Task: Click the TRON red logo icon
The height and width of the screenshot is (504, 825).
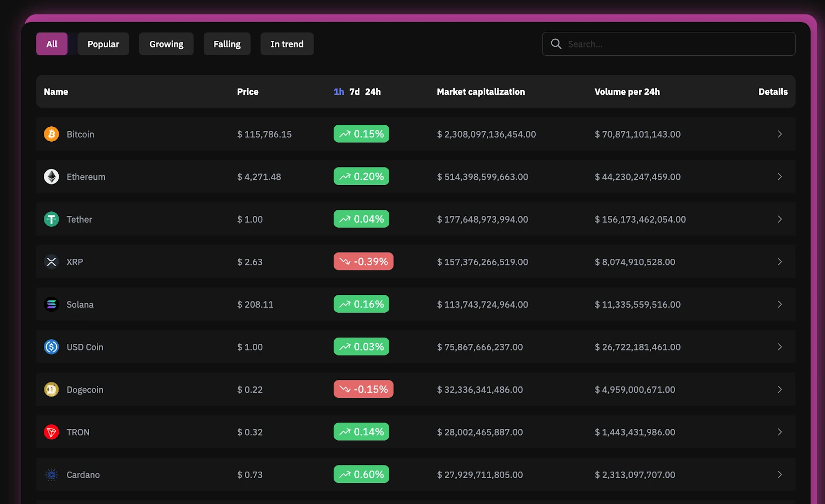Action: (x=52, y=432)
